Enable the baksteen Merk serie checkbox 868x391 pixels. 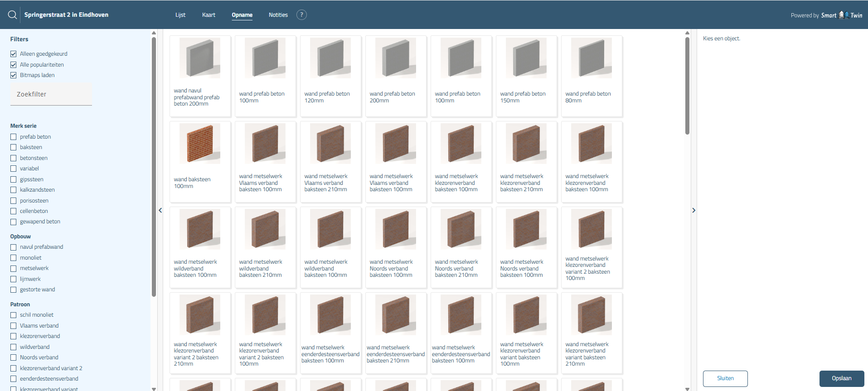14,147
